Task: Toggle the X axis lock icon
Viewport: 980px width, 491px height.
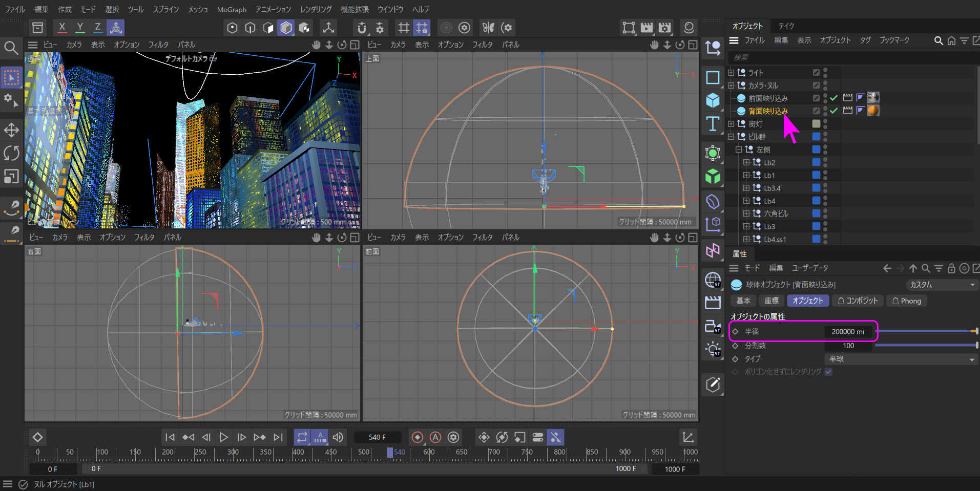Action: pos(62,28)
